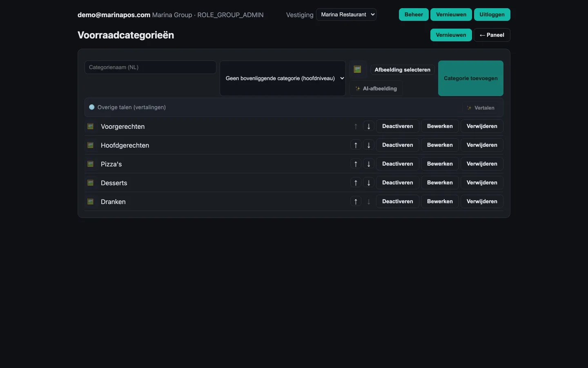
Task: Open the bovenliggende categorie dropdown
Action: [283, 79]
